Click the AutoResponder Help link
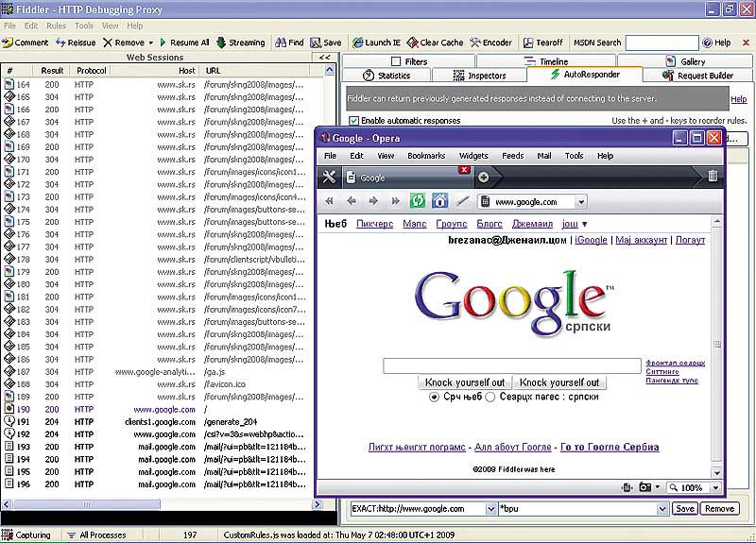The image size is (756, 543). (739, 99)
